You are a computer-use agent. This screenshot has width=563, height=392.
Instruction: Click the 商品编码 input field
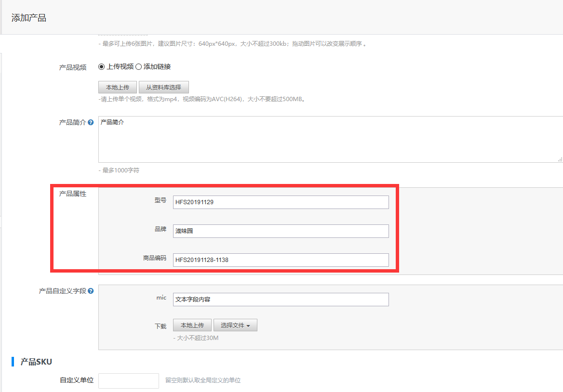pos(281,260)
